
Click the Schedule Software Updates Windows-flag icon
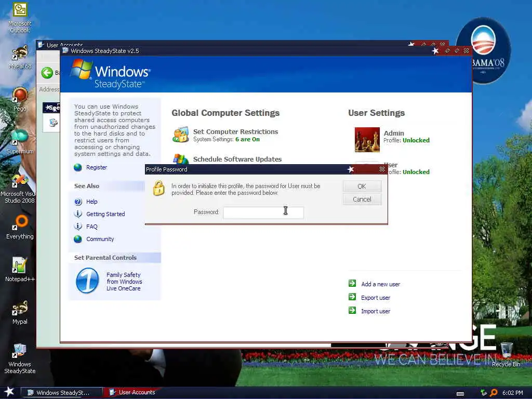[180, 159]
